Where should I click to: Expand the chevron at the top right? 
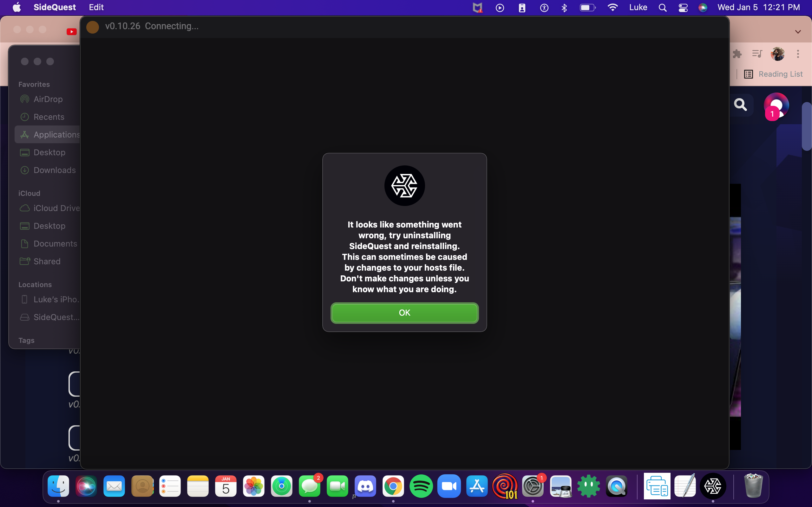tap(798, 31)
